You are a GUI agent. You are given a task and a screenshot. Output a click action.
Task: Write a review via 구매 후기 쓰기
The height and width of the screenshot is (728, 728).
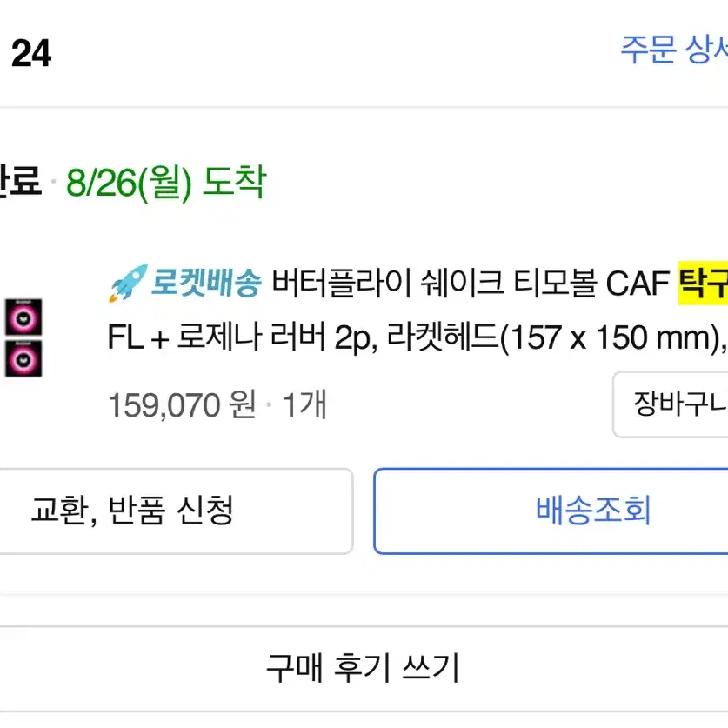coord(363,668)
